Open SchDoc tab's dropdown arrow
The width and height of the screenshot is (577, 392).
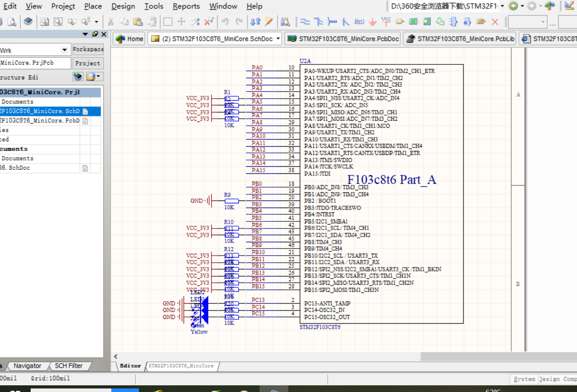click(x=278, y=39)
